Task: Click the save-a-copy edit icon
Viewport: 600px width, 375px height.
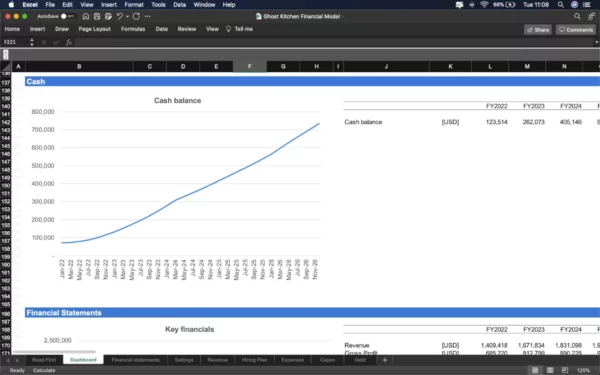Action: pos(108,16)
